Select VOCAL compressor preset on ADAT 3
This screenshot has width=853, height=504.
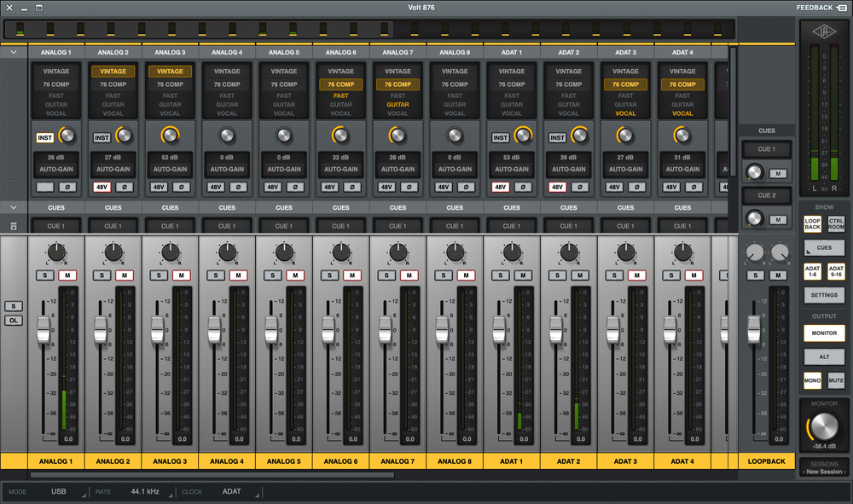click(625, 113)
